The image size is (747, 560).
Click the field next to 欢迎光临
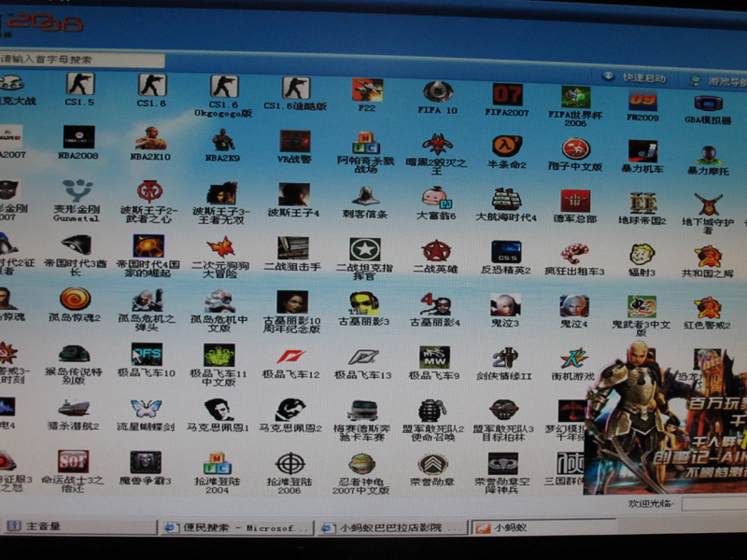[x=714, y=504]
